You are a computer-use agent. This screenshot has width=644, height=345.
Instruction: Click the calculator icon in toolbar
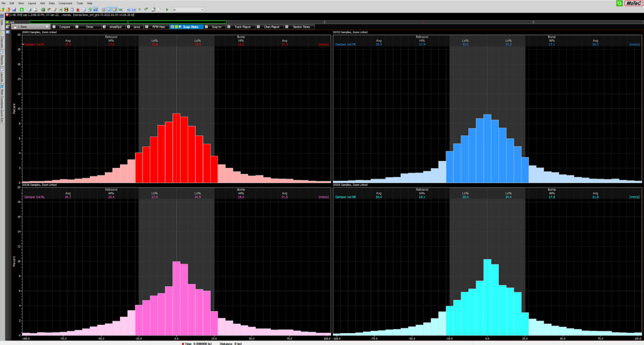[72, 10]
